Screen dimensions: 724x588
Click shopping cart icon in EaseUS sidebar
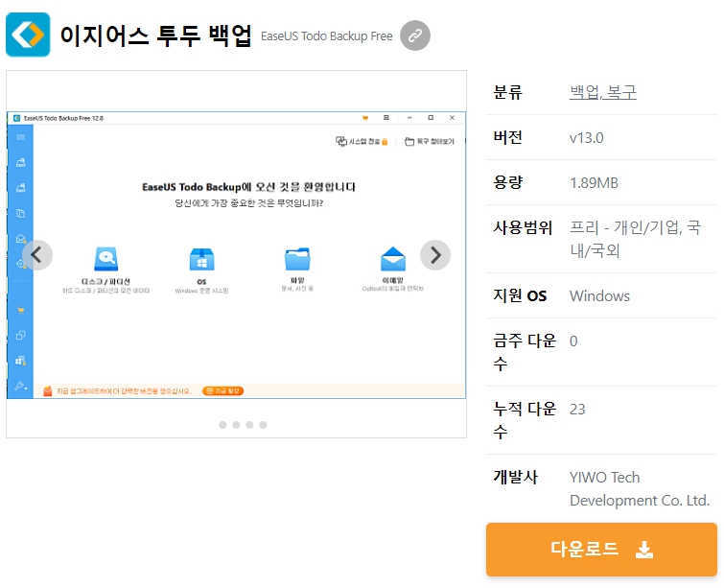pos(20,310)
